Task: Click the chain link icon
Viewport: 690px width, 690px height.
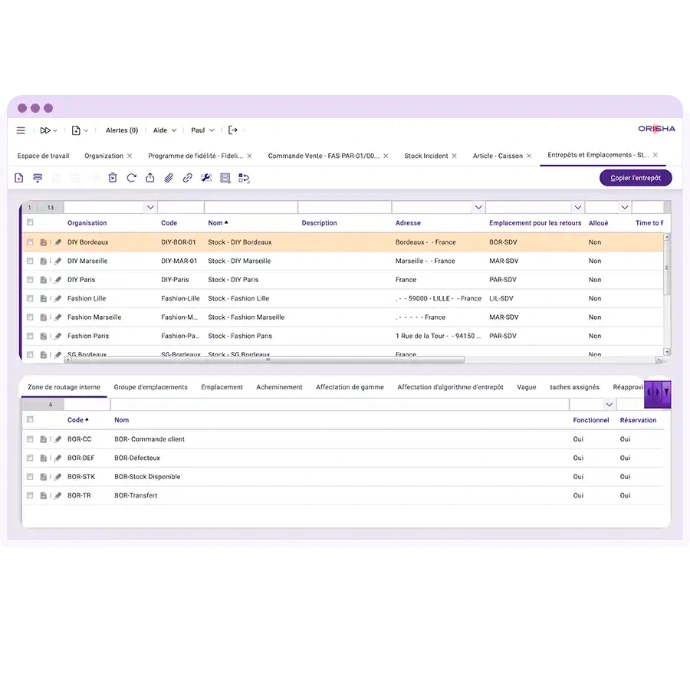Action: point(187,178)
